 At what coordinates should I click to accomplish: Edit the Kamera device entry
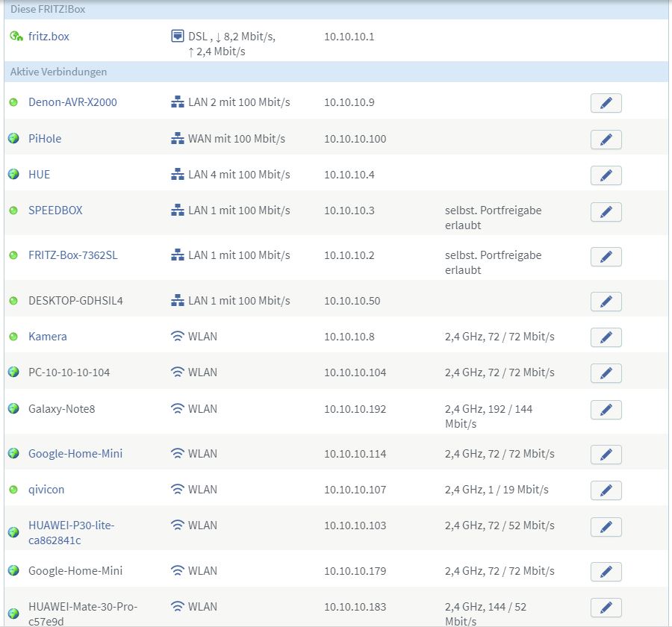(606, 337)
